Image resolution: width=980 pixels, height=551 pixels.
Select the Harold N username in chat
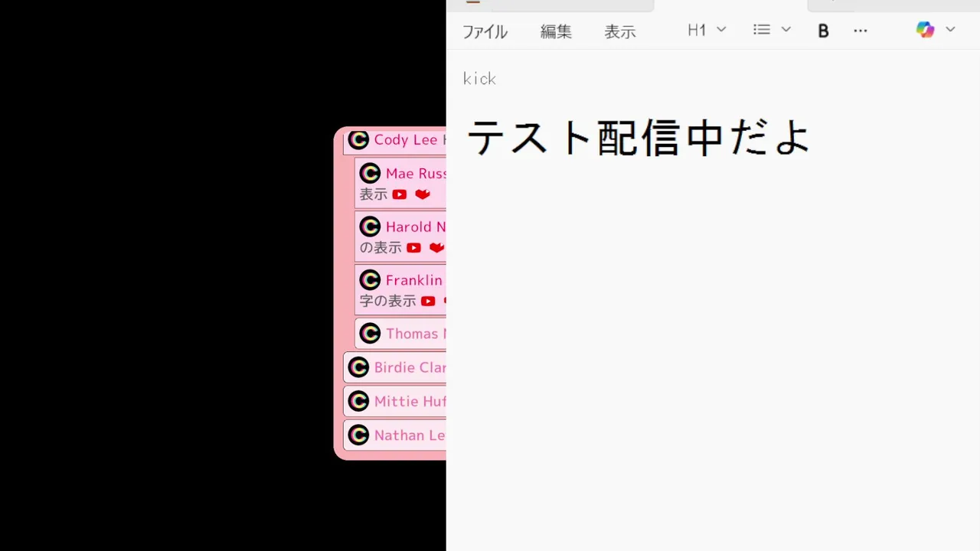point(416,227)
